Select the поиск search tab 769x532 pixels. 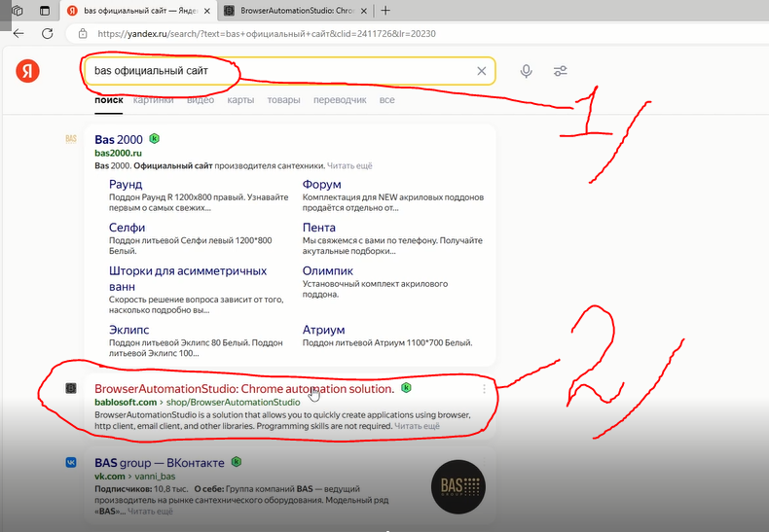[109, 100]
